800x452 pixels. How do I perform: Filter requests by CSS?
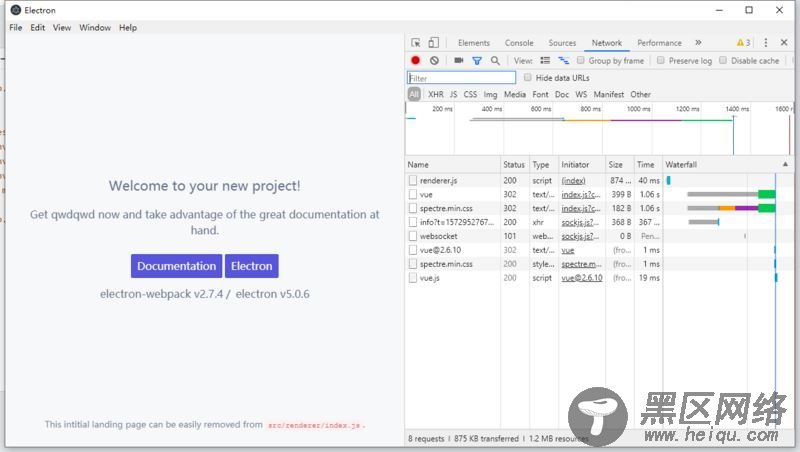pos(470,94)
